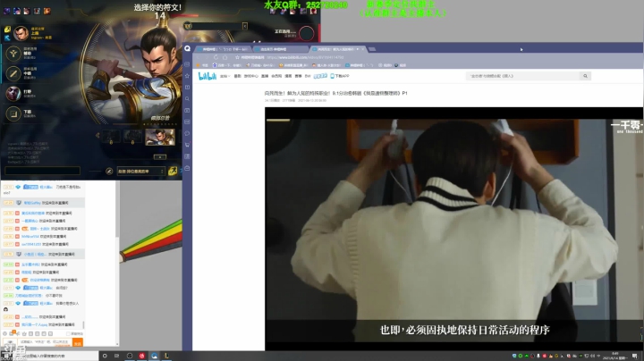Viewport: 644px width, 361px height.
Task: Click the League champion select chat input box
Action: click(x=42, y=171)
